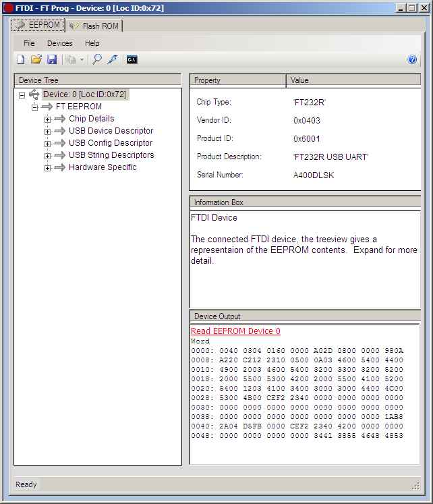The image size is (433, 504).
Task: Collapse the FT EEPROM tree node
Action: point(34,107)
